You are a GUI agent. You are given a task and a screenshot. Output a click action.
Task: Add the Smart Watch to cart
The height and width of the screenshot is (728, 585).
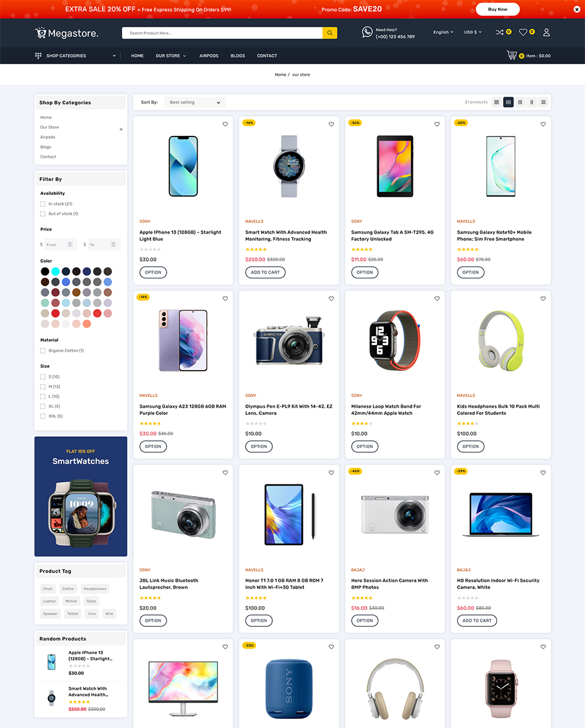[265, 272]
